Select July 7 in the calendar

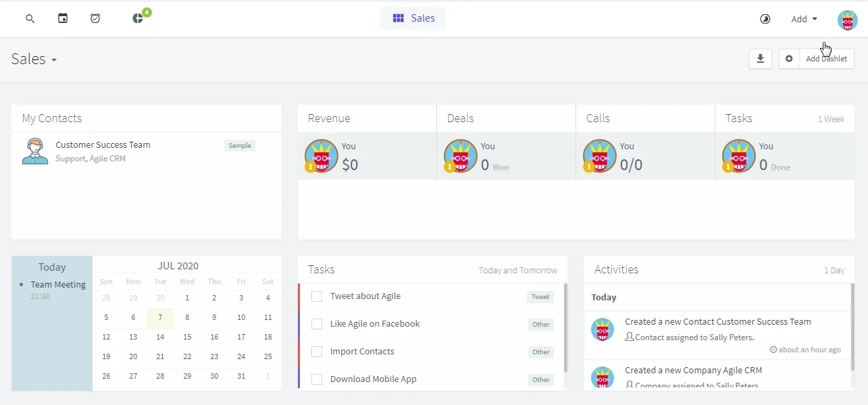[160, 317]
